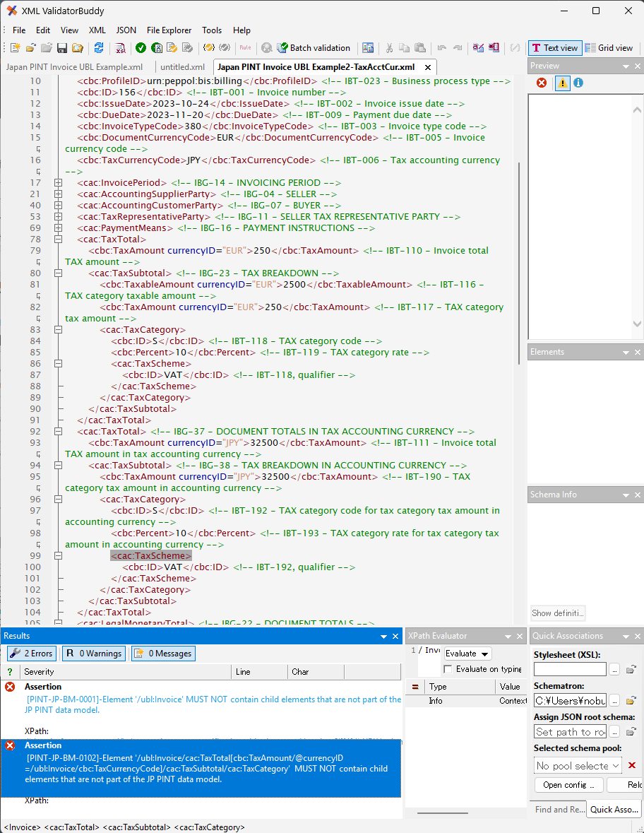Switch to Japan PINT Invoice UBL Example.xml tab

pos(74,67)
